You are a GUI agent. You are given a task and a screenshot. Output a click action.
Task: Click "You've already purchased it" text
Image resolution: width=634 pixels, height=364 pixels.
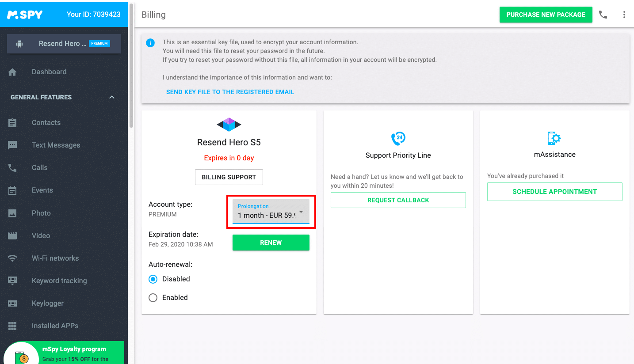coord(525,176)
